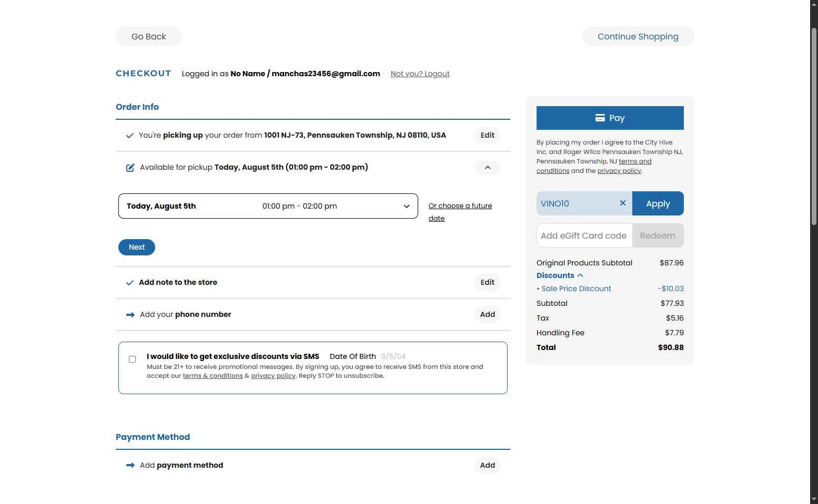The height and width of the screenshot is (504, 818).
Task: Clear the VINO10 promo code with X
Action: [x=622, y=203]
